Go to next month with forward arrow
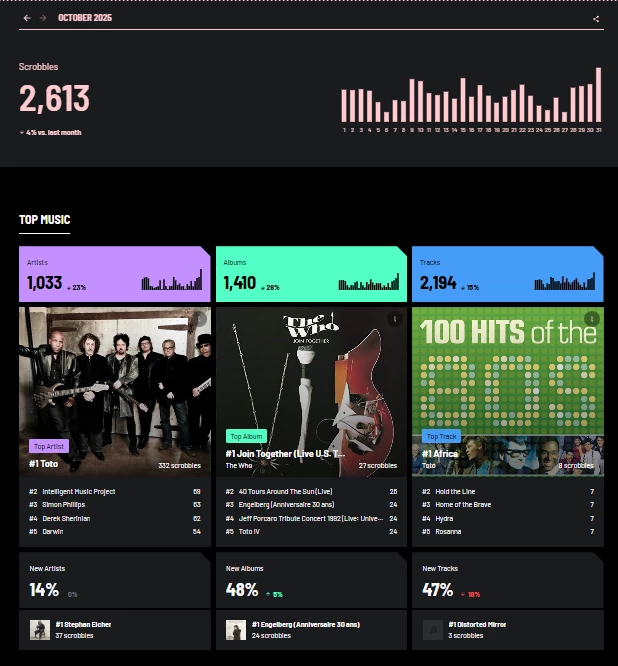Image resolution: width=618 pixels, height=666 pixels. click(42, 18)
